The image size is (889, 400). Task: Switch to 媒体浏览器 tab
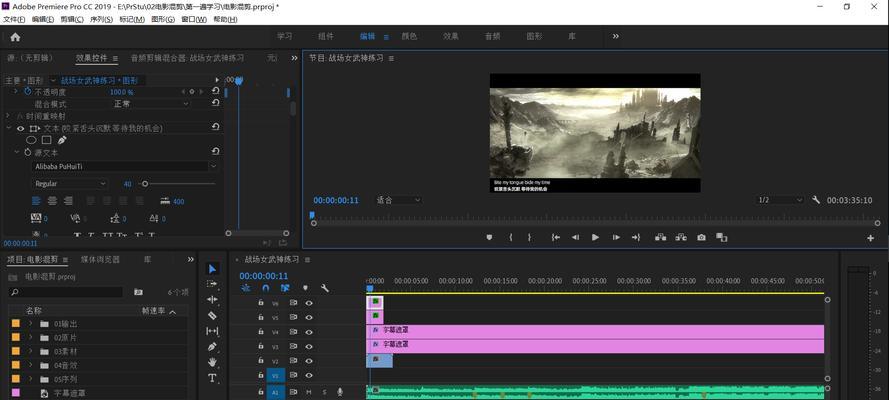[100, 259]
